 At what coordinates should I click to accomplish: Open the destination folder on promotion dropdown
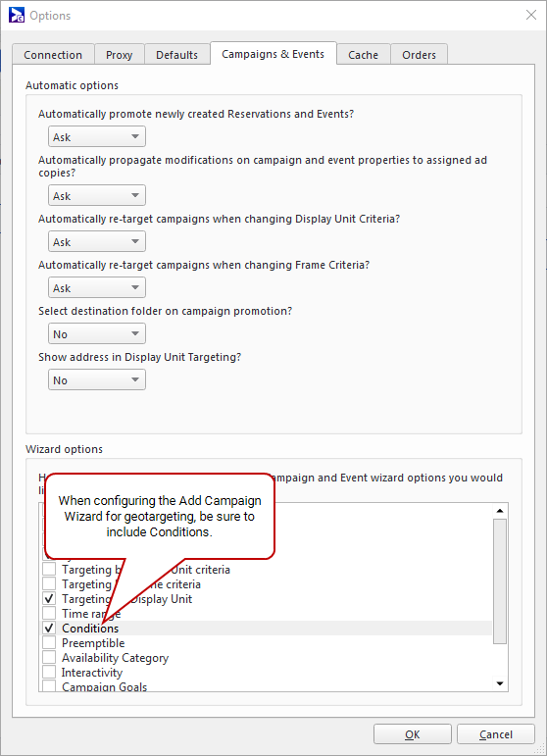click(97, 334)
